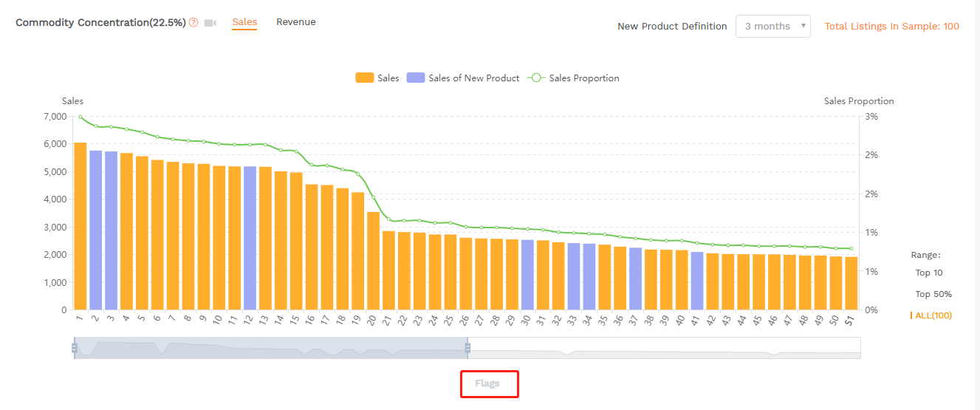Screen dimensions: 980x410
Task: Select the Sales tab
Action: (x=244, y=22)
